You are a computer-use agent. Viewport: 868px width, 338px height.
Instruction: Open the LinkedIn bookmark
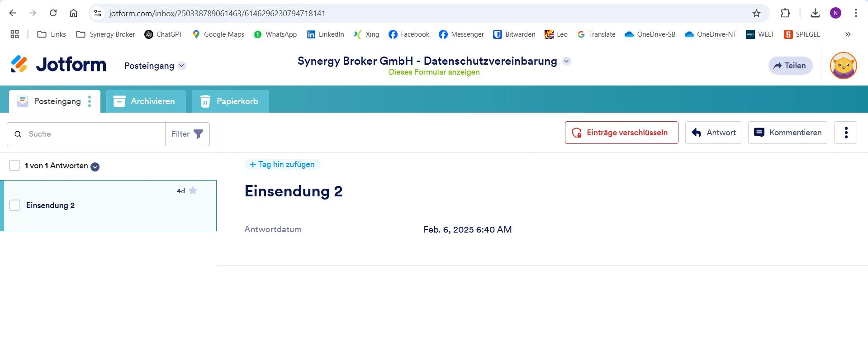(x=325, y=34)
